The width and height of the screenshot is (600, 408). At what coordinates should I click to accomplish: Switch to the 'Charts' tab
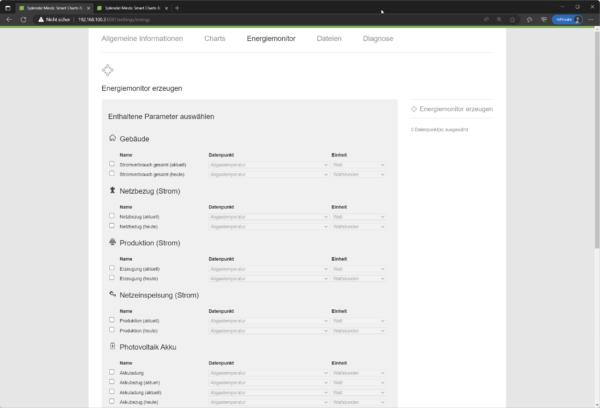(x=215, y=39)
